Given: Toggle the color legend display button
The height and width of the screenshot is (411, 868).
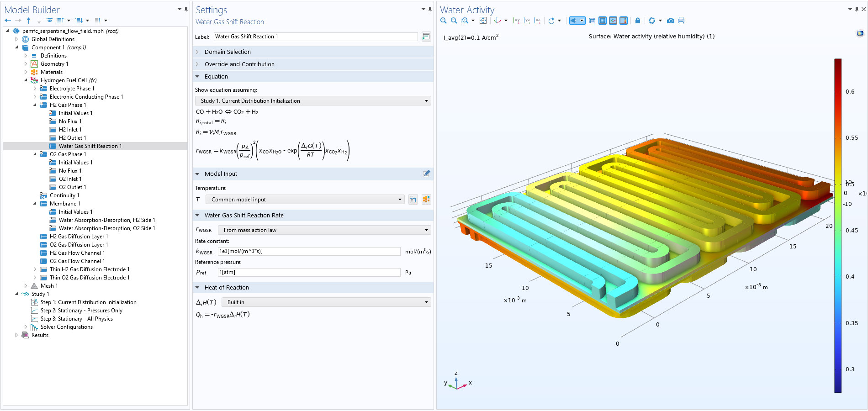Looking at the screenshot, I should (624, 21).
